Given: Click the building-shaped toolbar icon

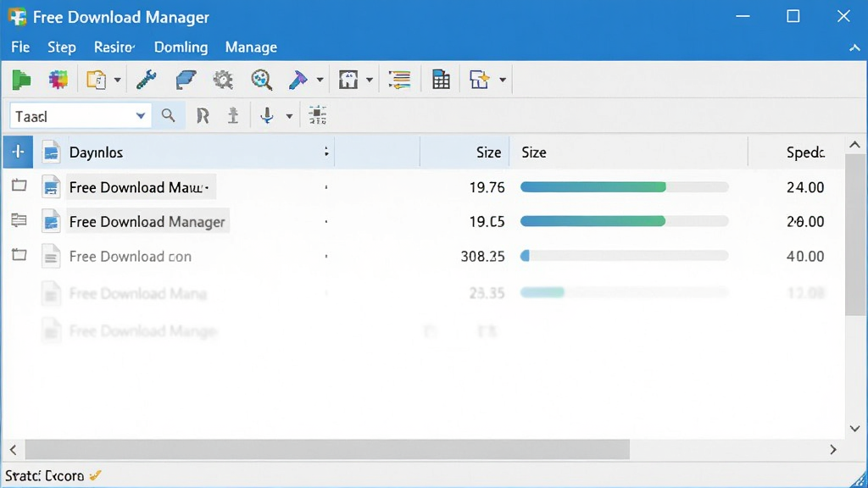Looking at the screenshot, I should pos(348,80).
